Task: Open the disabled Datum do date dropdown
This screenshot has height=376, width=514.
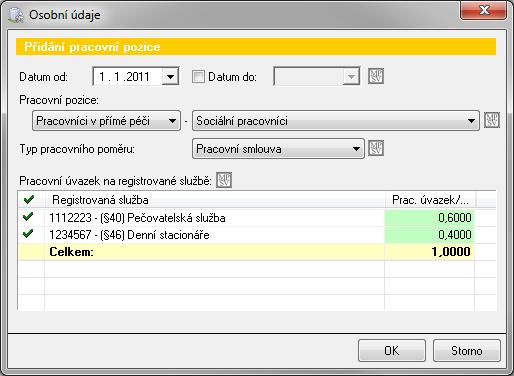Action: [351, 77]
